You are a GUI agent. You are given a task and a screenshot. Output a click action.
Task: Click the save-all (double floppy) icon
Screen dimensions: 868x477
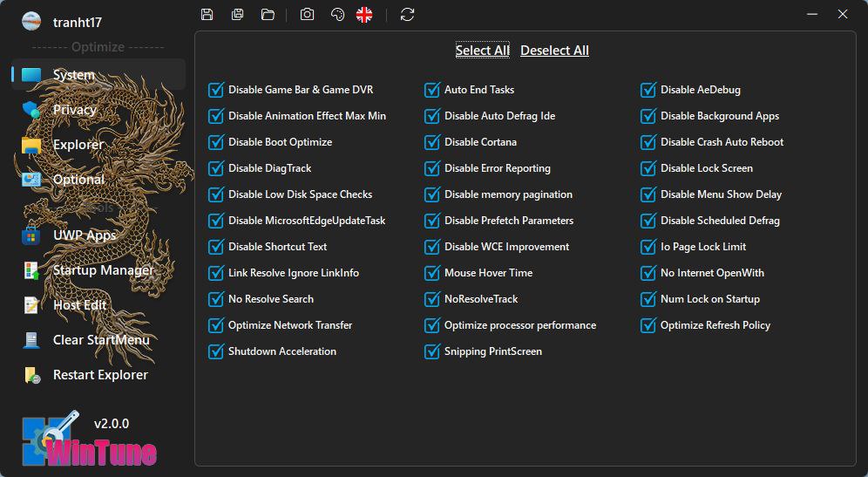(x=237, y=14)
